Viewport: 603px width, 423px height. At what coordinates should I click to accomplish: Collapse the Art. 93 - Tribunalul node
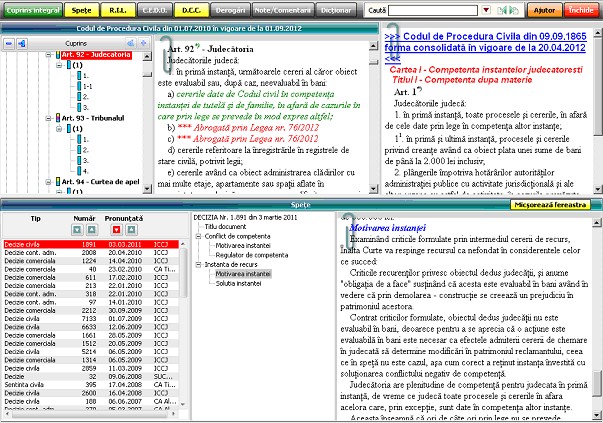tap(48, 118)
